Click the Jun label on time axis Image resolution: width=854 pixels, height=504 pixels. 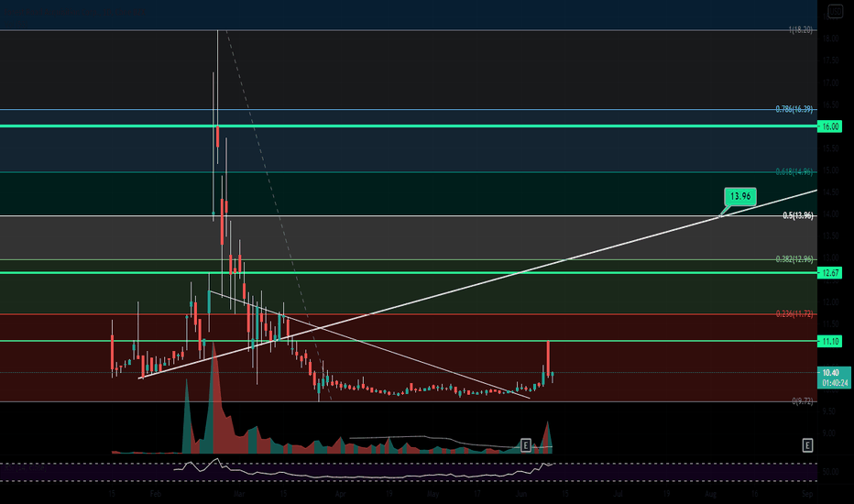521,494
